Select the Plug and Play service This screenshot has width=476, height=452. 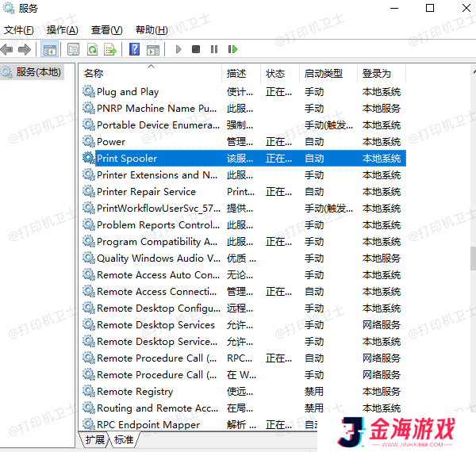[128, 92]
